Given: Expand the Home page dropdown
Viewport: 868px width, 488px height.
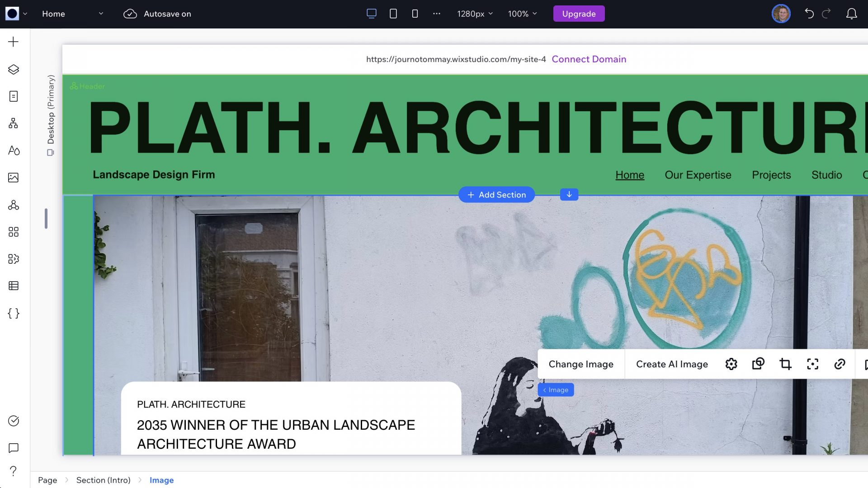Looking at the screenshot, I should 72,14.
